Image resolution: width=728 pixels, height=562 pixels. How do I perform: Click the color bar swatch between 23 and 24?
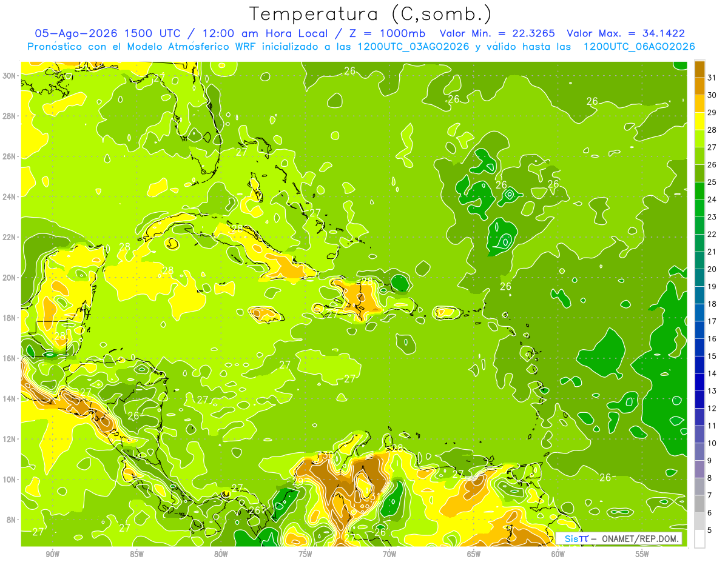[699, 208]
